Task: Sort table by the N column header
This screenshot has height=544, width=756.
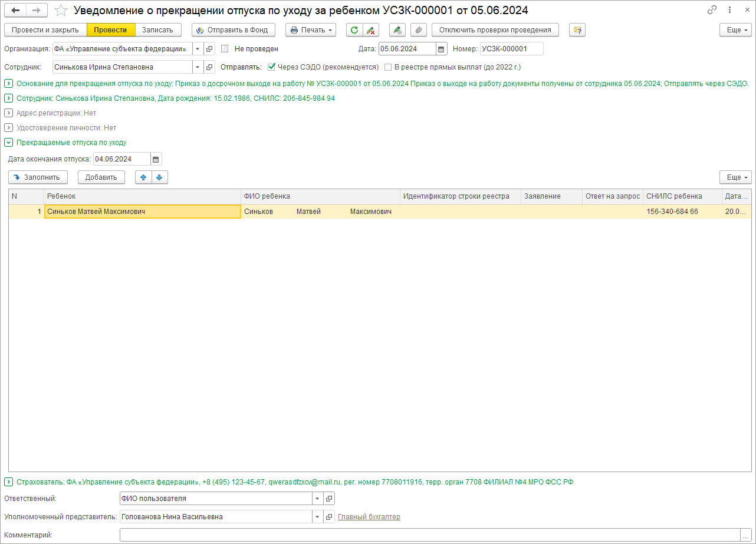Action: (x=27, y=196)
